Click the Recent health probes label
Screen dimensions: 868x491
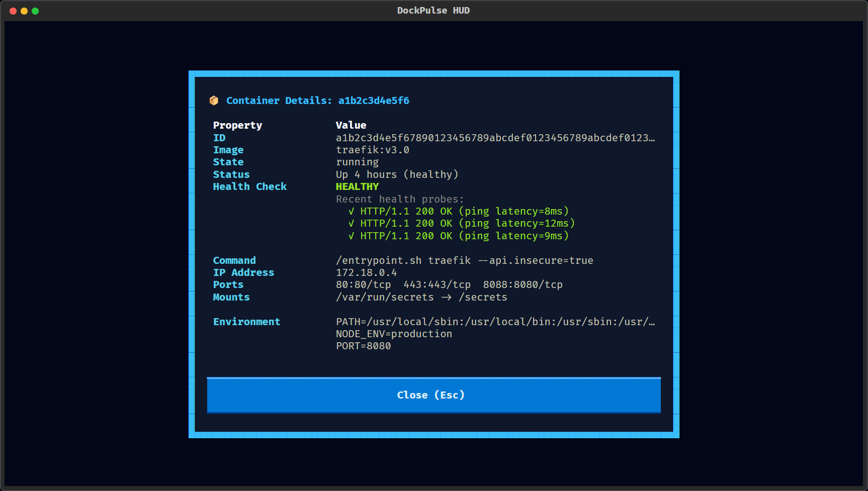pos(400,199)
